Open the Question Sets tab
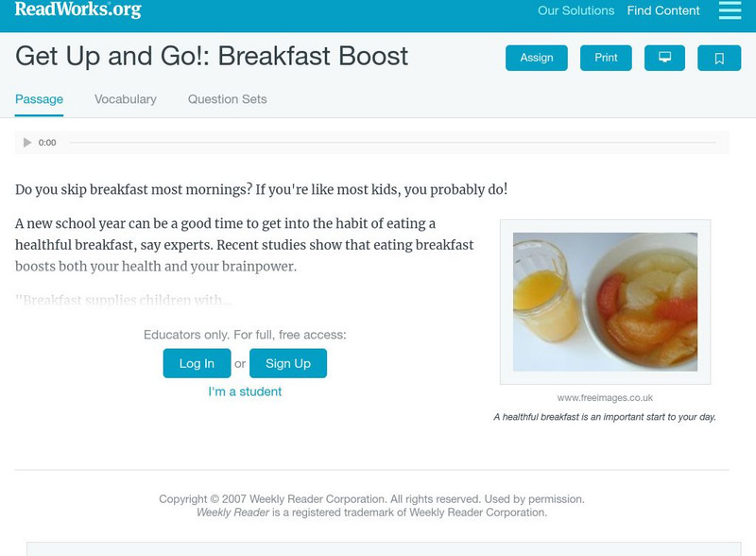This screenshot has height=556, width=756. [x=227, y=99]
